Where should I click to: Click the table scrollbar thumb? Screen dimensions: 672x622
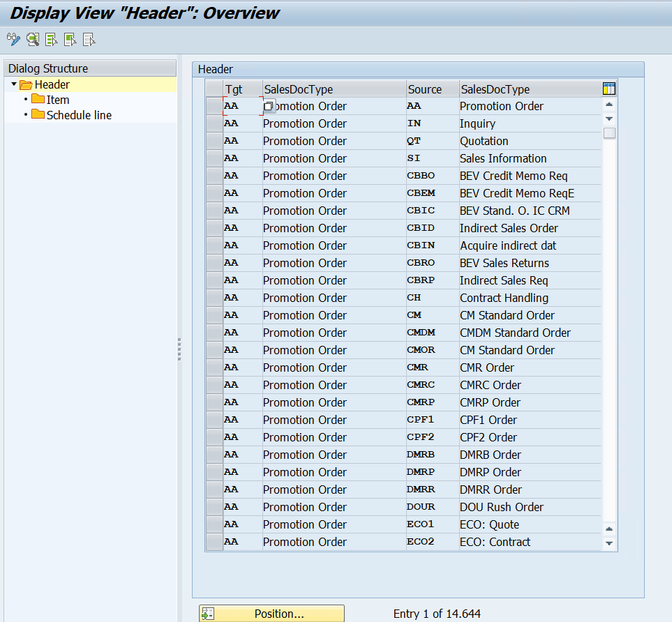609,132
